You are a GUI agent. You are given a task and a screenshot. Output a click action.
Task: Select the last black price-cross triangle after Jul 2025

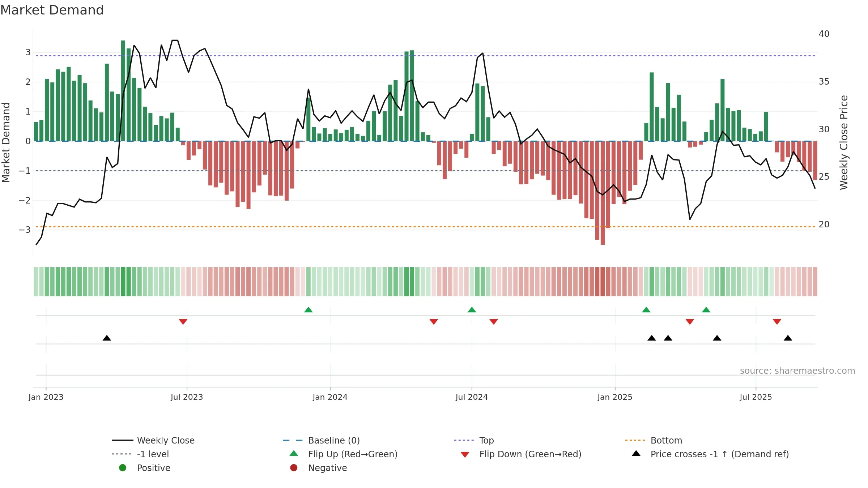coord(788,338)
